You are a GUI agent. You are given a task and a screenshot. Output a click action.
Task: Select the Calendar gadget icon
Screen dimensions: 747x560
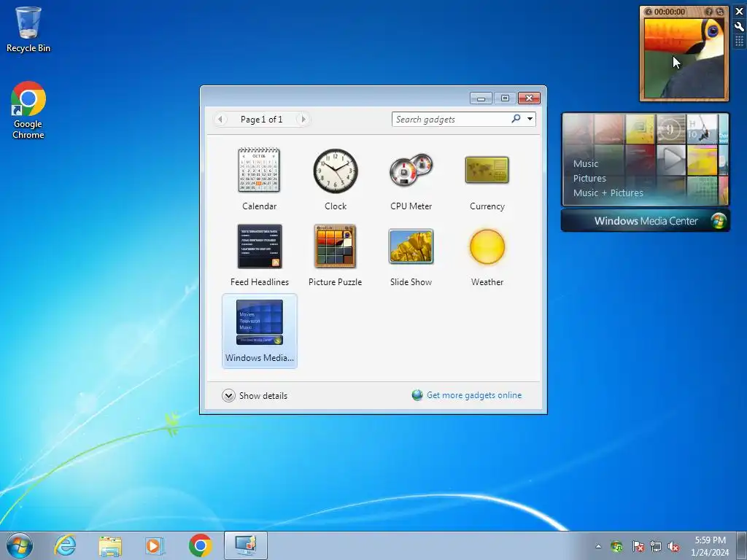(x=259, y=170)
